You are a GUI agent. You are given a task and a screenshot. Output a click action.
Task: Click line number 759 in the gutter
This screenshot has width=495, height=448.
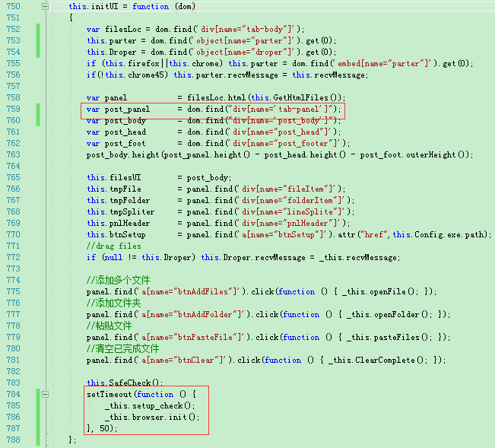[x=13, y=109]
